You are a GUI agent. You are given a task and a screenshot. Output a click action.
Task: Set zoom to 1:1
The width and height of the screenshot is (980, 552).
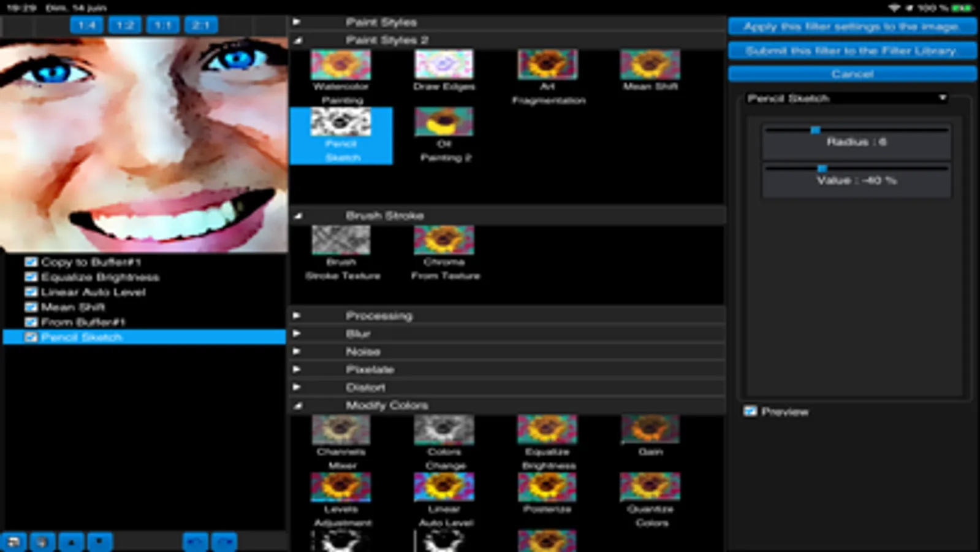coord(163,25)
